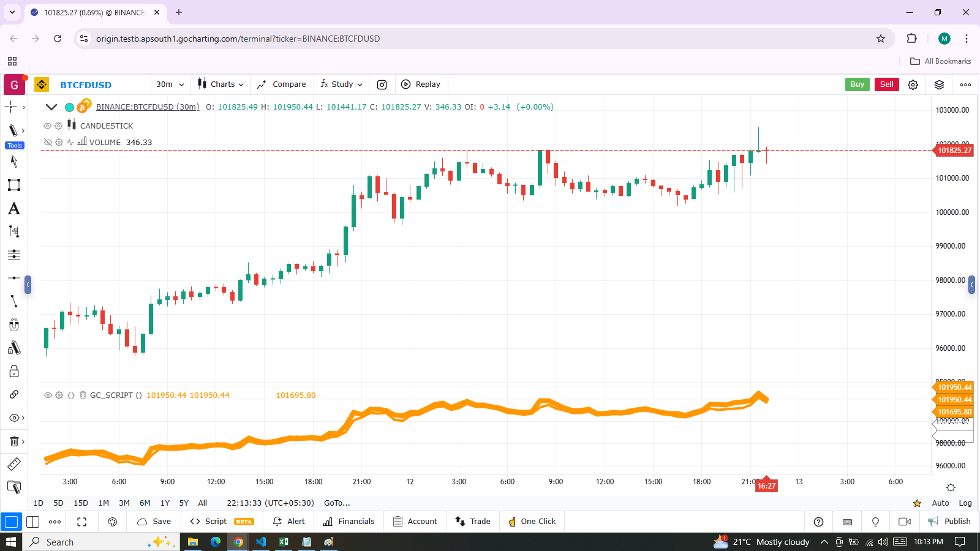This screenshot has width=980, height=551.
Task: Open chart settings gear icon
Action: [913, 84]
